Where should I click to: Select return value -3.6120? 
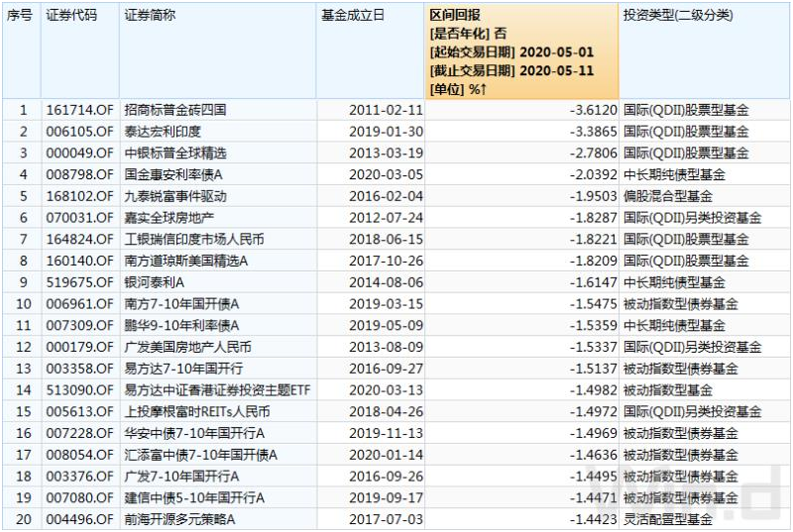click(x=593, y=110)
